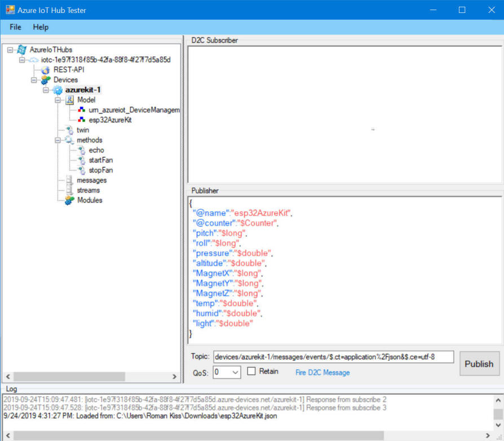The height and width of the screenshot is (441, 504).
Task: Select the Modules tree item label
Action: tap(90, 200)
